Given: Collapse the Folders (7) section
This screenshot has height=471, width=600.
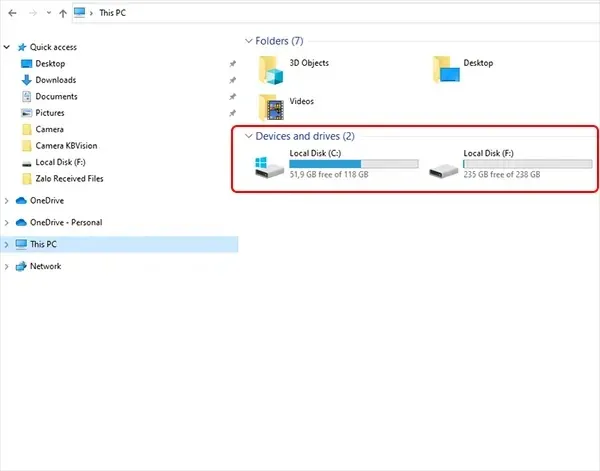Looking at the screenshot, I should click(248, 41).
